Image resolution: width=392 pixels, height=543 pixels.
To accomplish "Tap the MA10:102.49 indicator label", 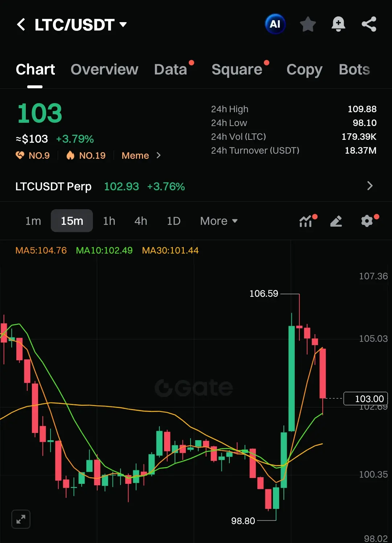I will (104, 250).
